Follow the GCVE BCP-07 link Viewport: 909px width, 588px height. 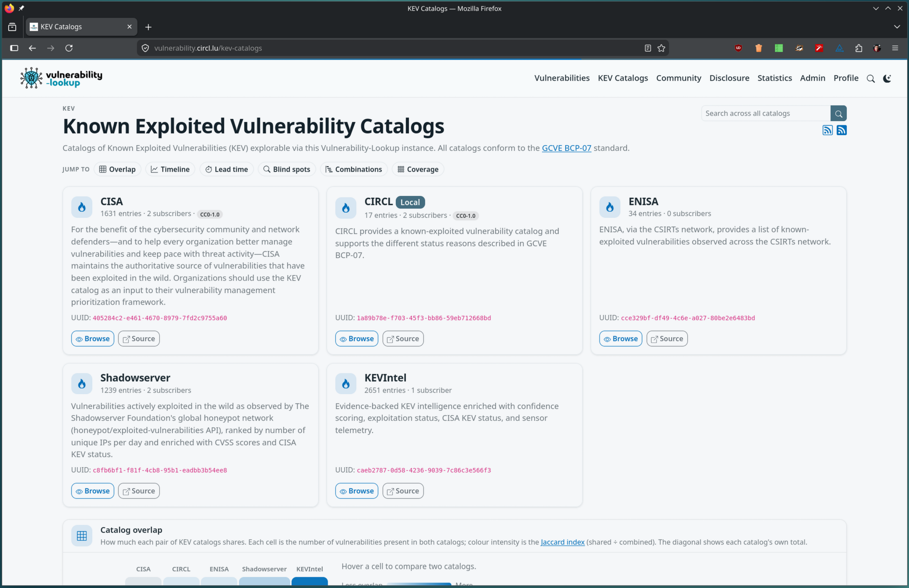click(x=566, y=148)
